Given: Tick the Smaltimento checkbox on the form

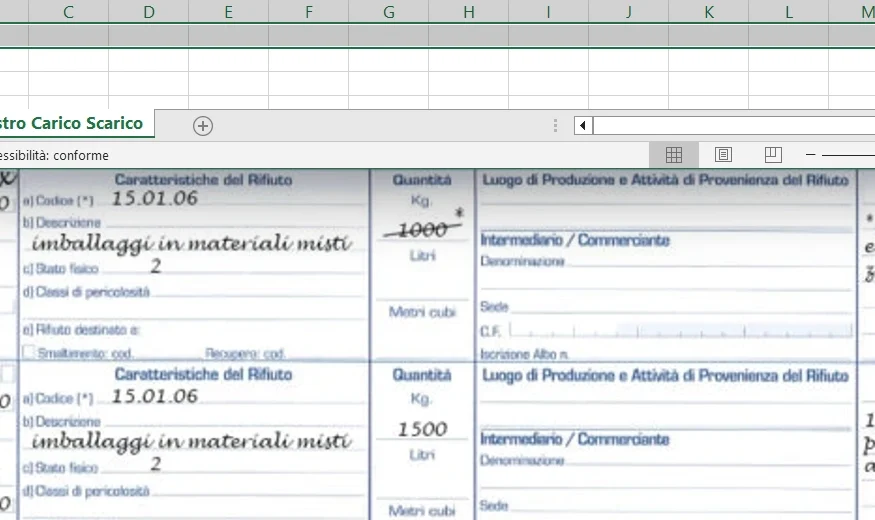Looking at the screenshot, I should click(x=28, y=353).
